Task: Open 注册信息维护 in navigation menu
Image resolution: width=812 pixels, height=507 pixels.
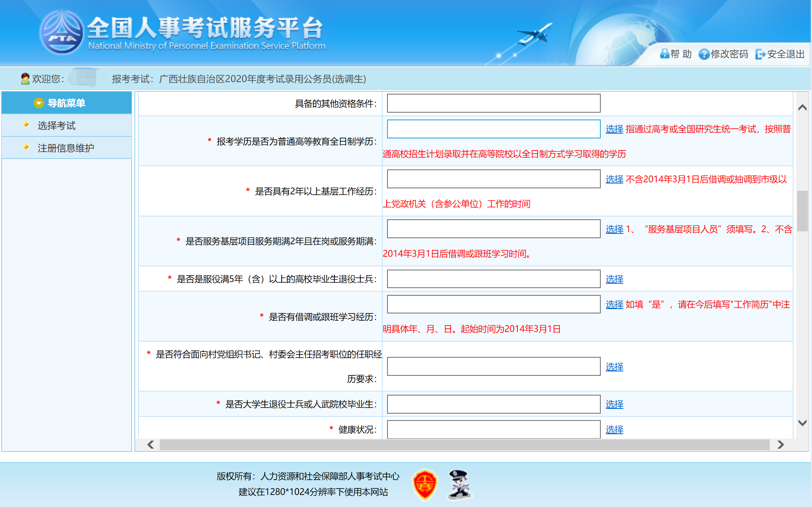Action: coord(66,148)
